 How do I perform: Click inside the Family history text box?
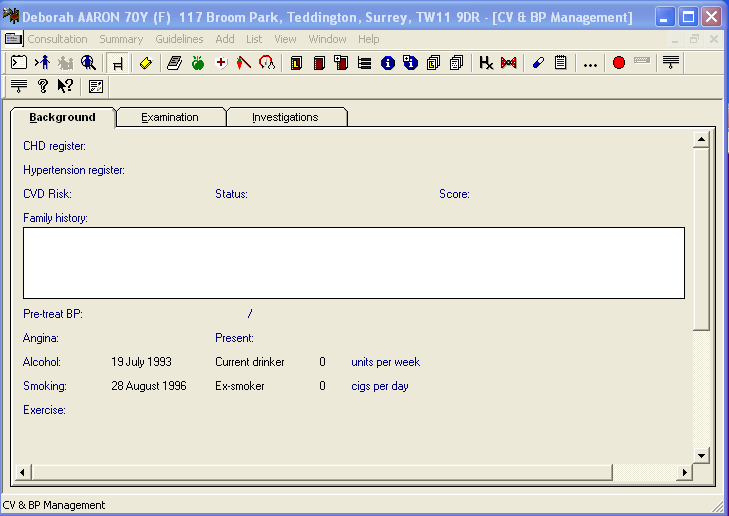coord(353,262)
